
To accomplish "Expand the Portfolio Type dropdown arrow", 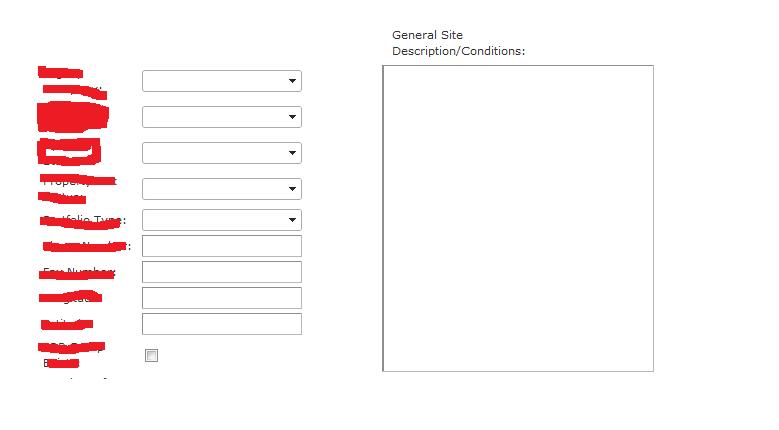I will [292, 220].
